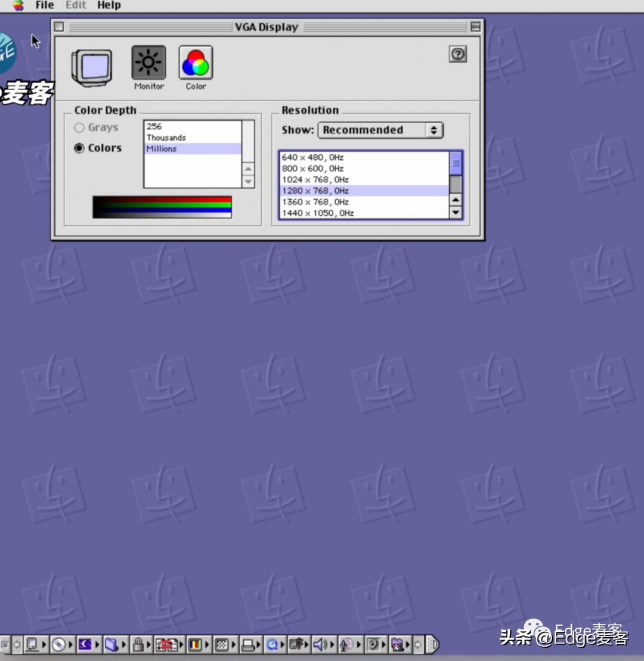This screenshot has width=644, height=661.
Task: Click the sound volume speaker icon in Control Strip
Action: point(320,644)
